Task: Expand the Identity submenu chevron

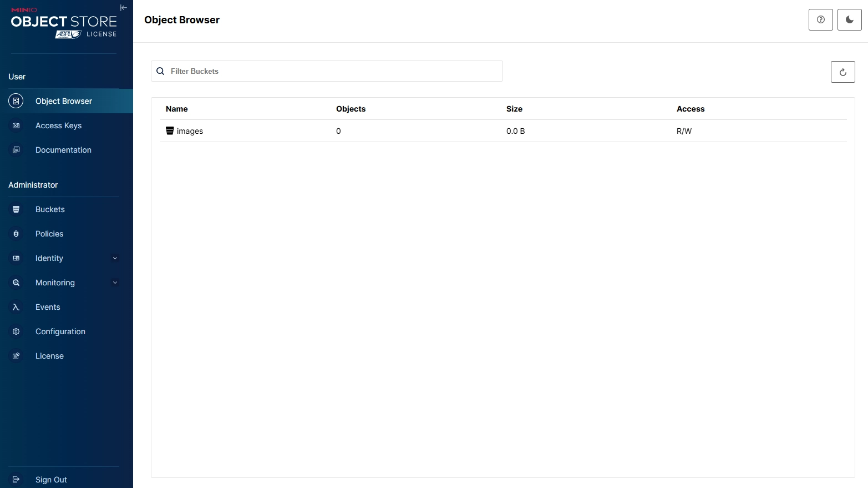Action: point(115,258)
